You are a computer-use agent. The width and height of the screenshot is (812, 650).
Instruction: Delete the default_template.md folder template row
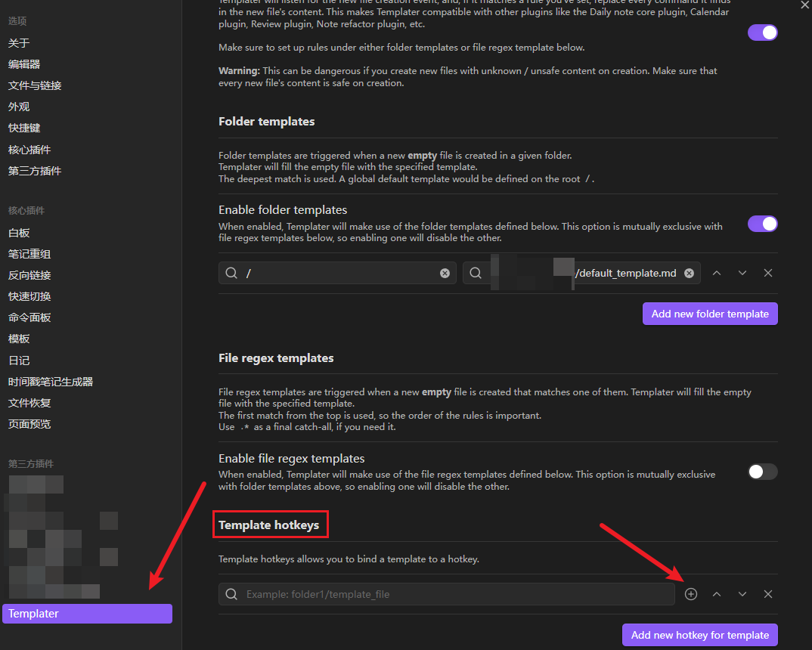tap(768, 273)
